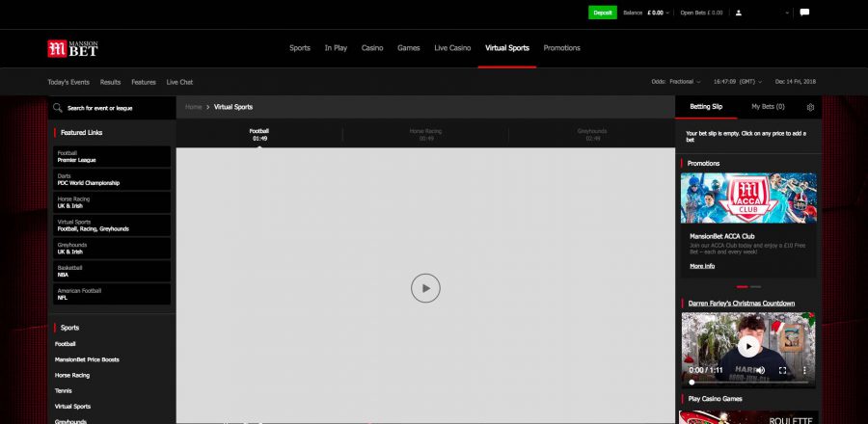The width and height of the screenshot is (868, 424).
Task: Open Basketball NBA featured link
Action: 112,272
